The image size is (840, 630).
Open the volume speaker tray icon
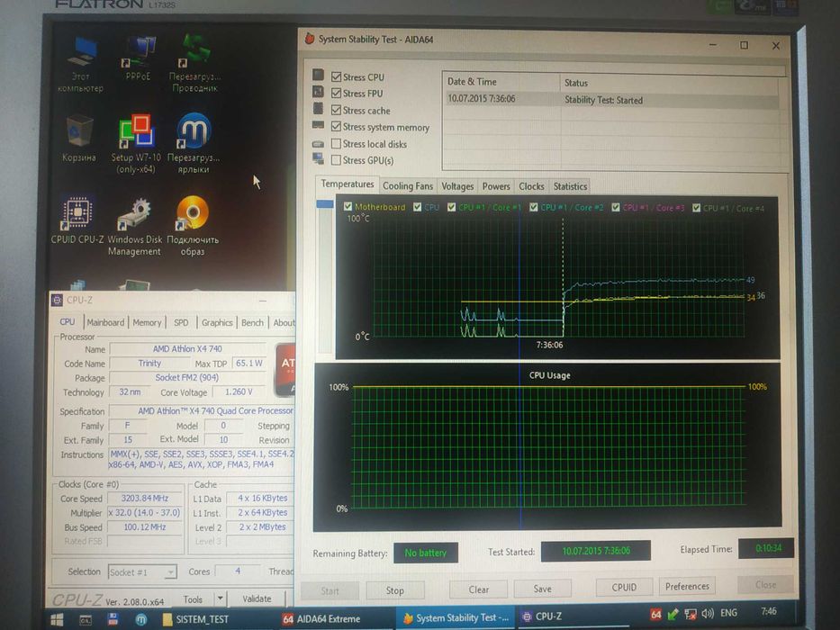[708, 614]
